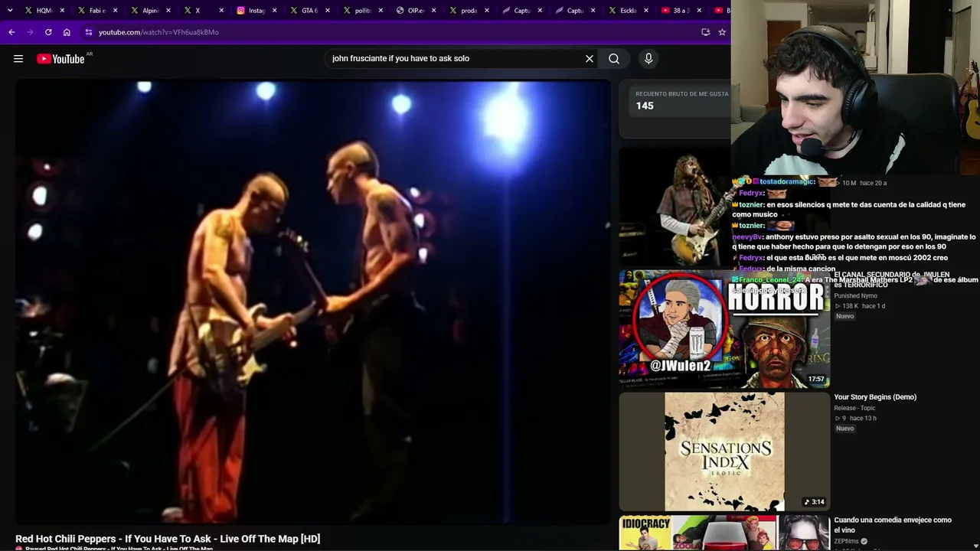Open 'Cuando una comedia envejece como el vino'
This screenshot has width=980, height=551.
[893, 525]
